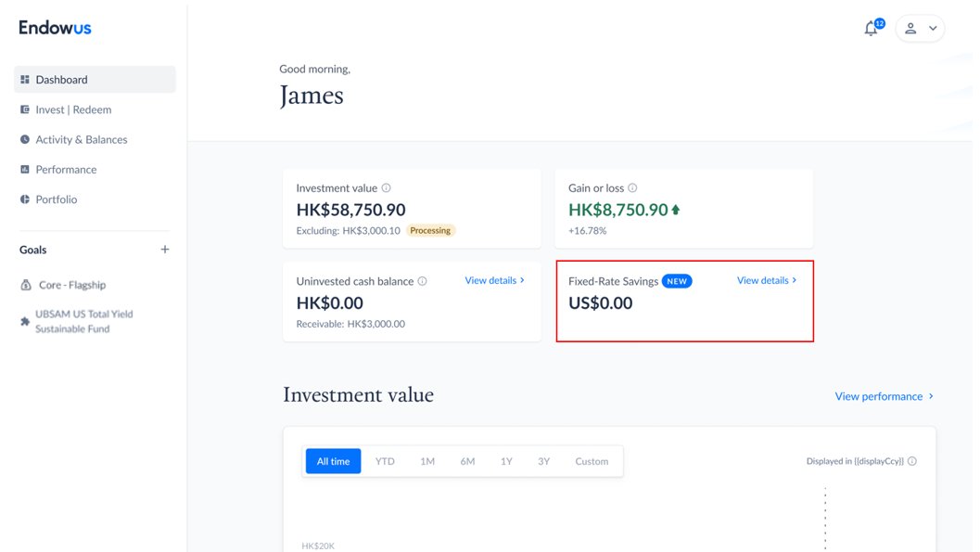View details of Fixed-Rate Savings

pos(766,280)
